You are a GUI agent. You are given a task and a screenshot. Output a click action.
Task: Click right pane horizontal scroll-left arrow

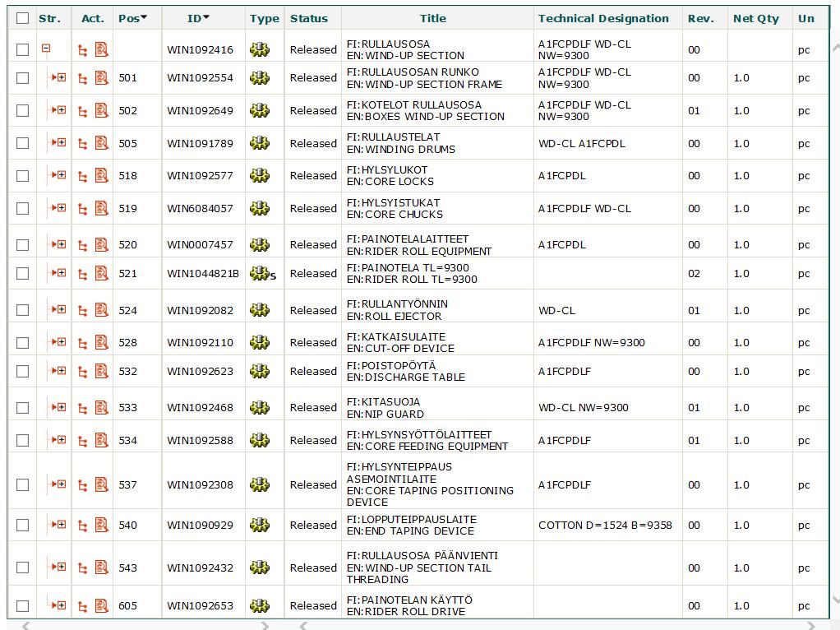(x=303, y=625)
